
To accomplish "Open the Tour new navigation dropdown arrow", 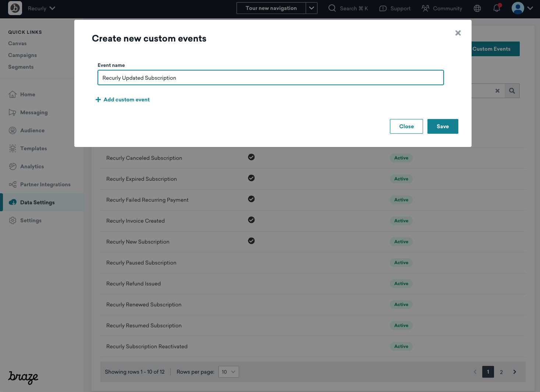I will (x=312, y=8).
